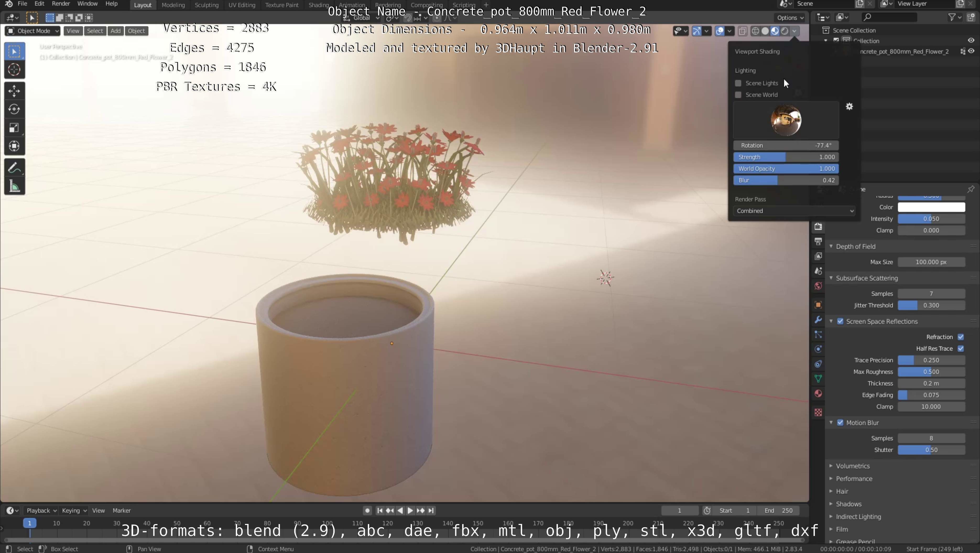Click the bloom Color white swatch

click(x=931, y=207)
